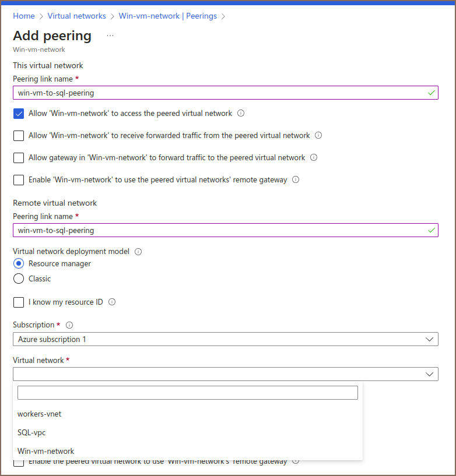Choose SQL-vpc from the virtual network list
456x476 pixels.
click(x=31, y=433)
